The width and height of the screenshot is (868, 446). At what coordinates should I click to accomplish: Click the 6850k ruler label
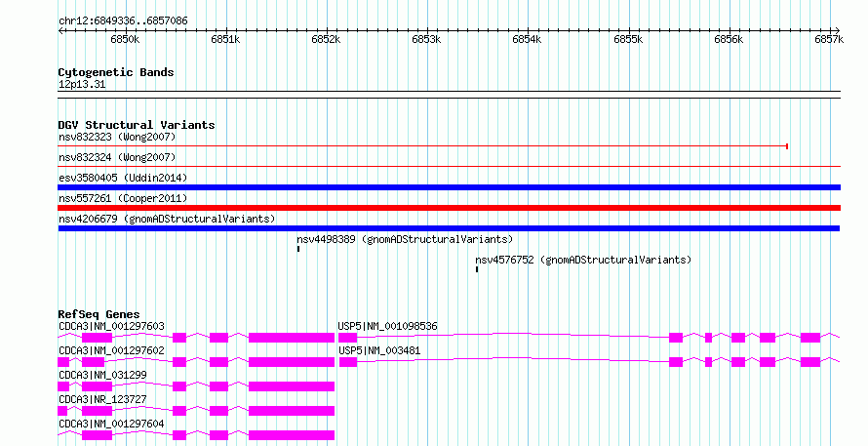[x=125, y=39]
